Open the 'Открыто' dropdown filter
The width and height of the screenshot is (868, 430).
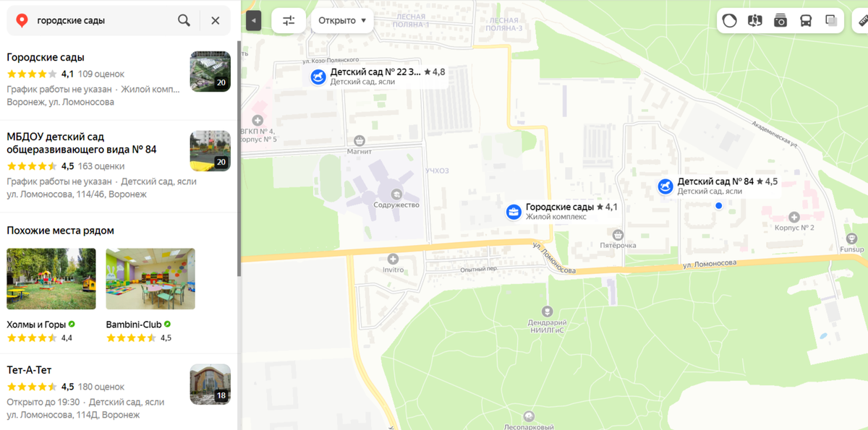342,20
